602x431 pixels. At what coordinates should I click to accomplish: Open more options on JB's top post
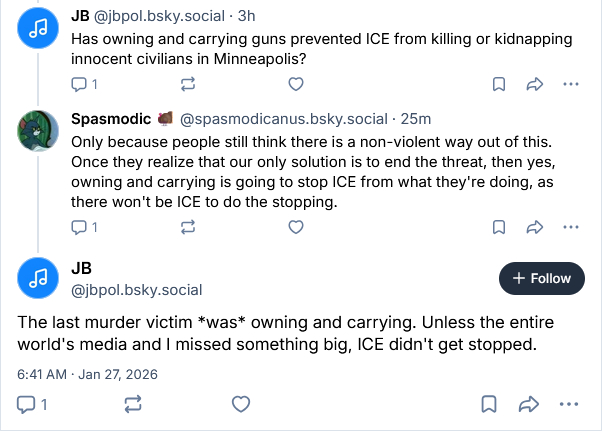pyautogui.click(x=571, y=84)
